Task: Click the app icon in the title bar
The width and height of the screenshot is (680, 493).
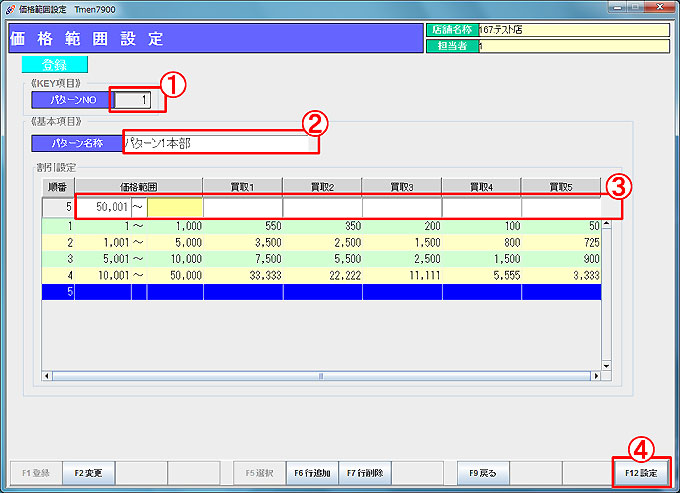Action: point(9,8)
